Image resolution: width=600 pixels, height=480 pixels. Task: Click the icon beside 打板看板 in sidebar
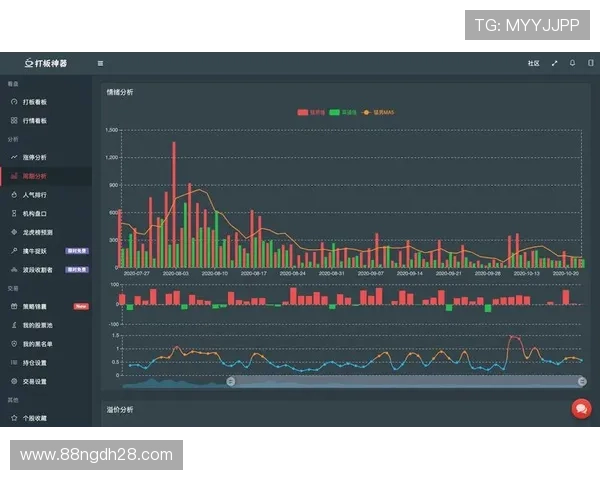coord(13,102)
